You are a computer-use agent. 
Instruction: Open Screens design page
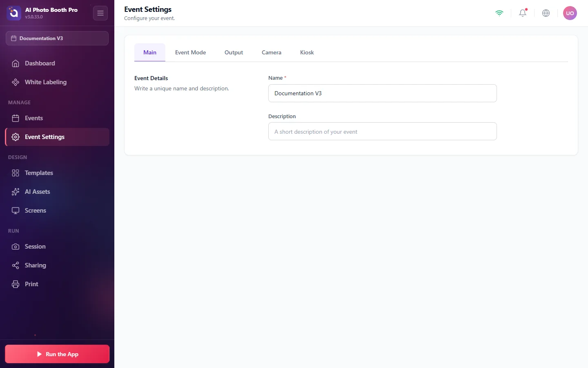[57, 211]
